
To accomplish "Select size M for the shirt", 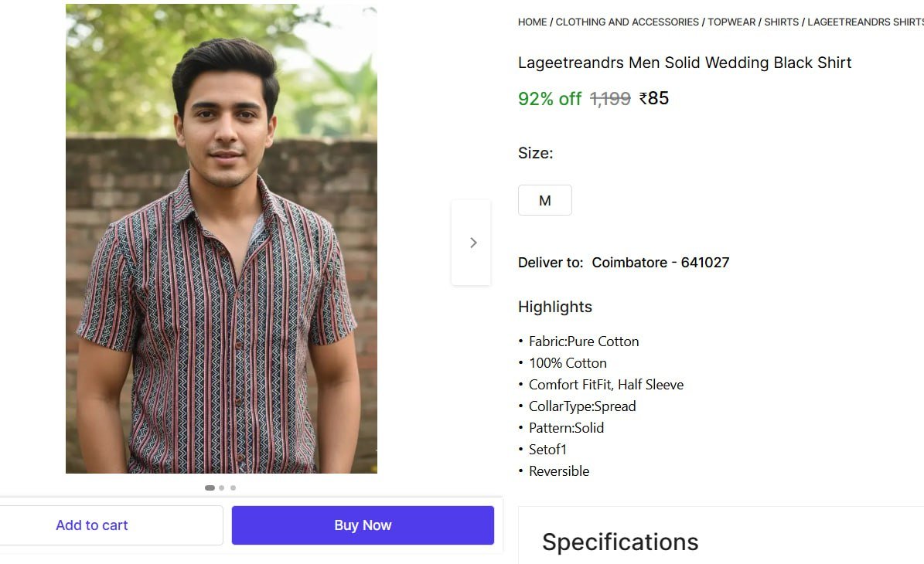I will point(544,199).
